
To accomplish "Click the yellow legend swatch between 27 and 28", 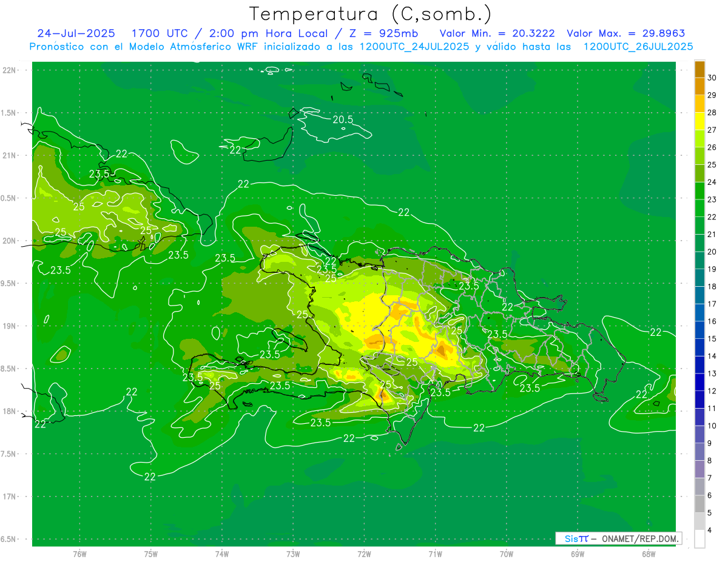I will [699, 121].
